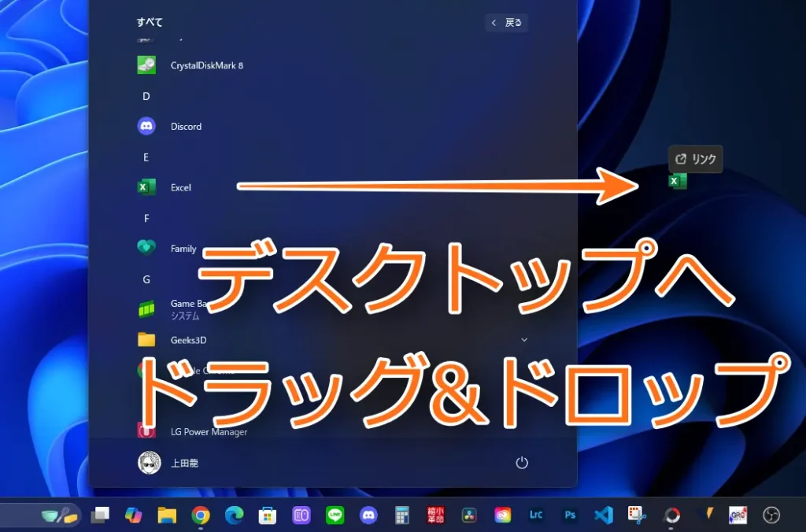Open the GRC app from the taskbar
This screenshot has width=806, height=532.
pyautogui.click(x=738, y=515)
